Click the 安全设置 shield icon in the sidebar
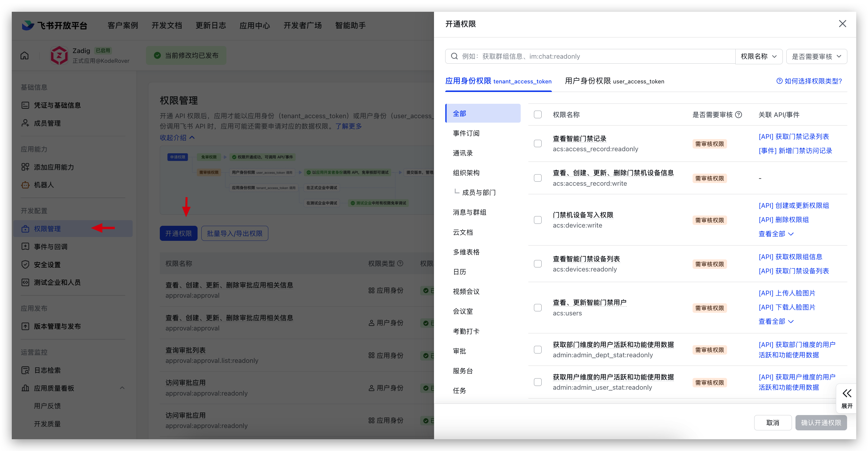The width and height of the screenshot is (868, 451). 25,264
